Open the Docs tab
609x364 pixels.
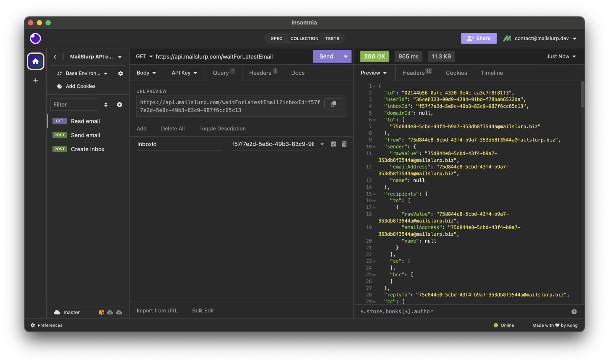click(x=298, y=73)
